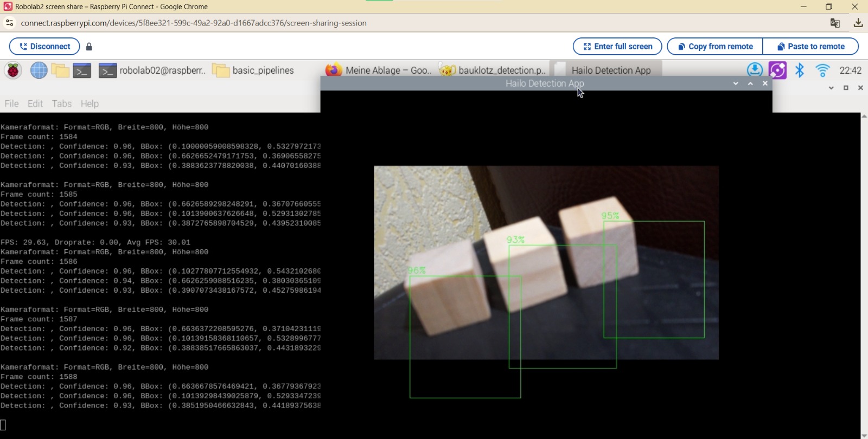Screen dimensions: 868x439
Task: Open the terminal File menu
Action: (11, 104)
